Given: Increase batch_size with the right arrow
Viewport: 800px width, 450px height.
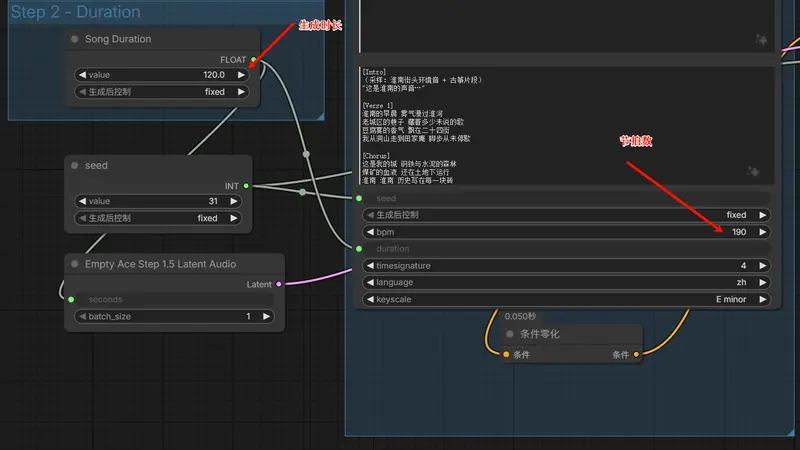Looking at the screenshot, I should (x=266, y=317).
